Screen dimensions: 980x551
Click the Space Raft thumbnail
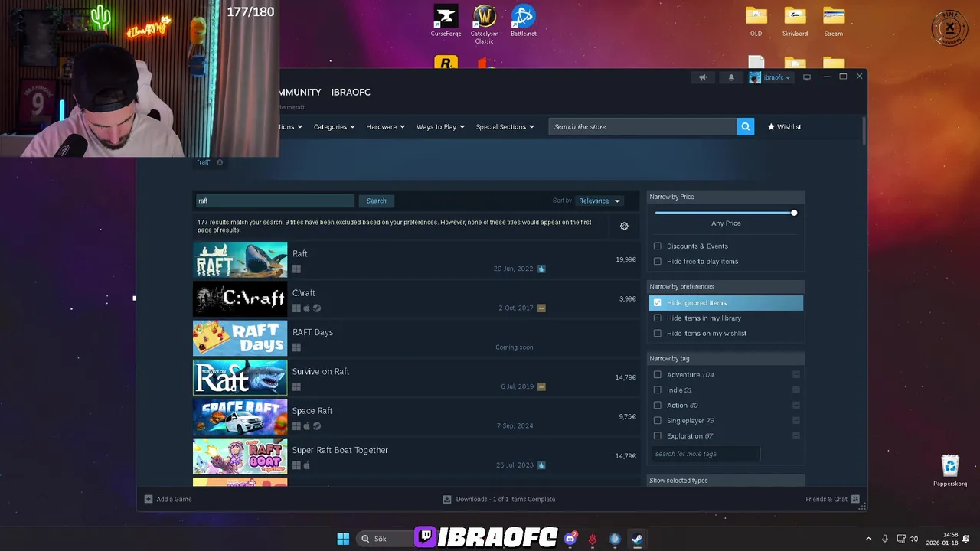coord(240,416)
